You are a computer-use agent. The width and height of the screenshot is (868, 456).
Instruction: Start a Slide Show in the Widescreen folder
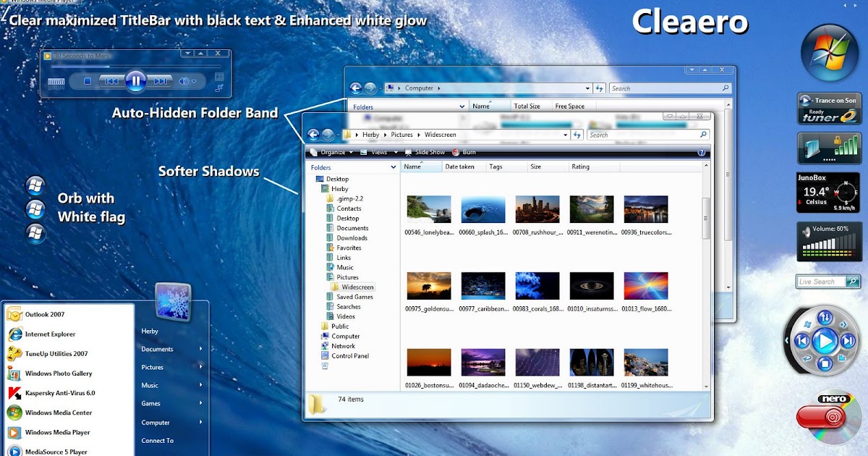pos(429,151)
